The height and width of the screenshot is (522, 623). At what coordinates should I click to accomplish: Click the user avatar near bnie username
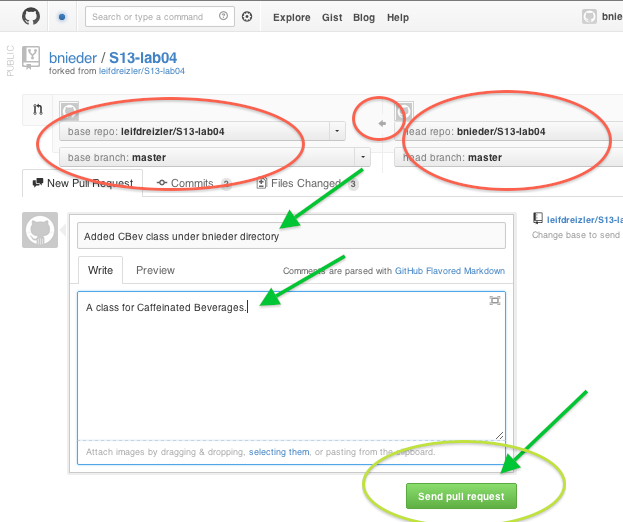[589, 17]
